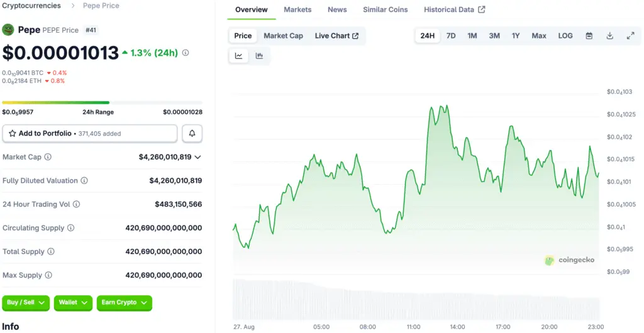Screen dimensions: 644x333
Task: Click the price alert bell icon
Action: click(192, 134)
